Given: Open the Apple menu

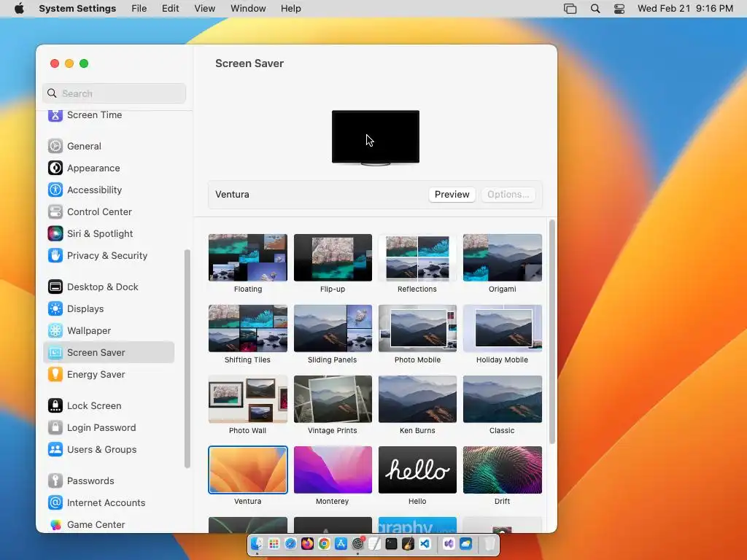Looking at the screenshot, I should pos(19,9).
